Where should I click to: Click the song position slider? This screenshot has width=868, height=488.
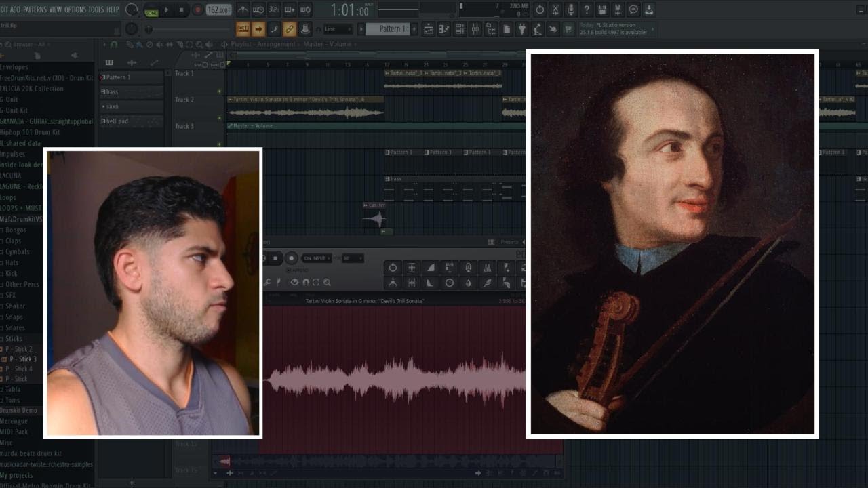[189, 29]
